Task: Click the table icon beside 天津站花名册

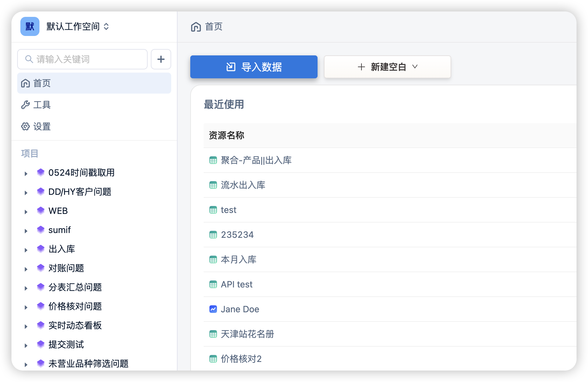Action: point(213,334)
